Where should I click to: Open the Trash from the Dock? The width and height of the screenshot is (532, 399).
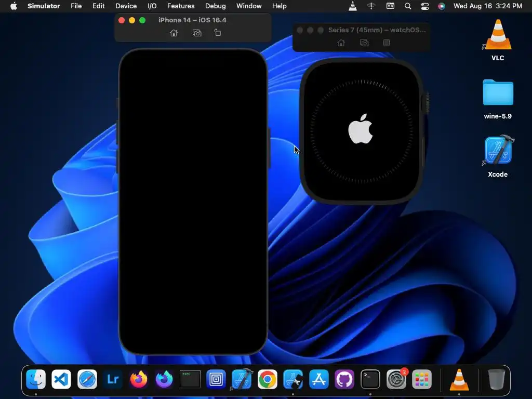coord(496,379)
